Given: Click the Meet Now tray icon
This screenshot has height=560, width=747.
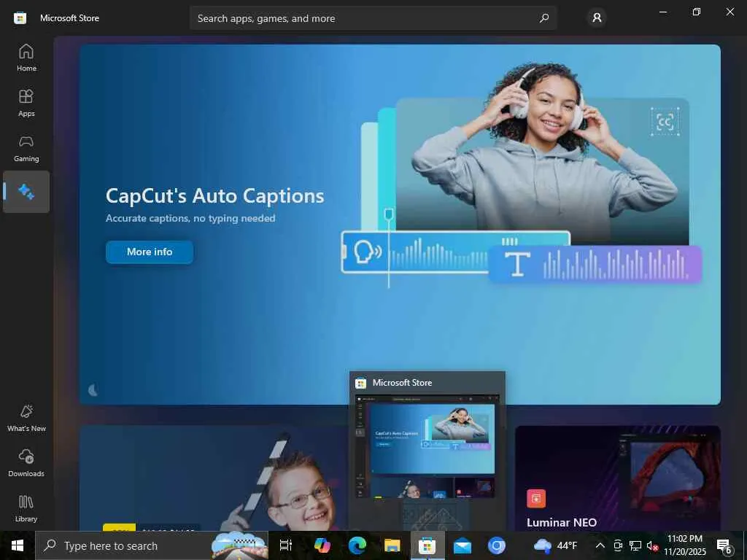Looking at the screenshot, I should tap(618, 545).
